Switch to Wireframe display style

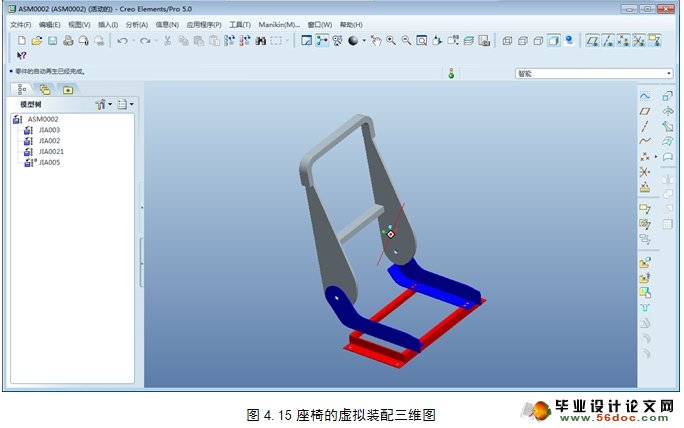[507, 41]
